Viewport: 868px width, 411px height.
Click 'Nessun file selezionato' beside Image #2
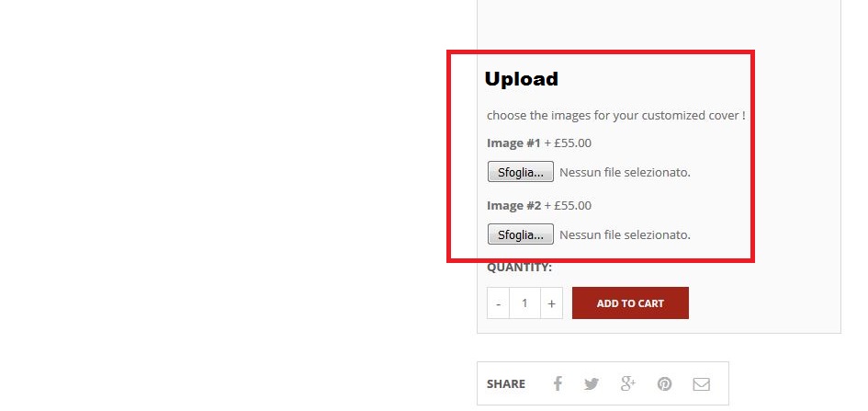click(x=625, y=234)
